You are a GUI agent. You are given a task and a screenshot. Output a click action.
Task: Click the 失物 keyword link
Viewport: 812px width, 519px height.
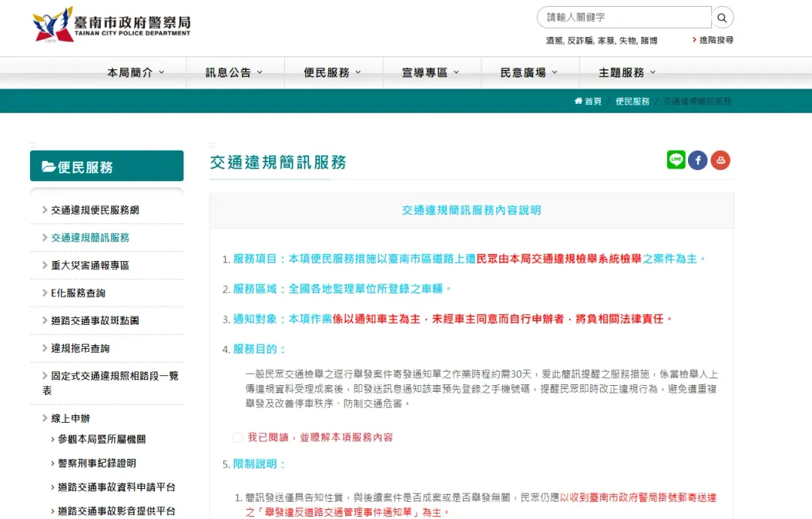[628, 41]
